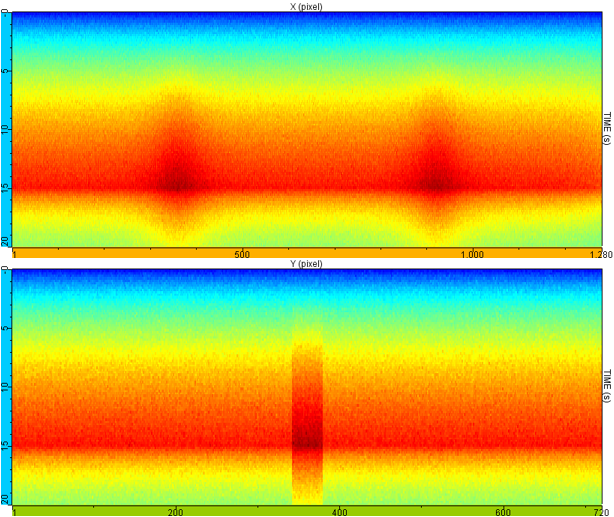The width and height of the screenshot is (614, 517).
Task: Select the "600" tick label on Y axis
Action: [x=503, y=512]
